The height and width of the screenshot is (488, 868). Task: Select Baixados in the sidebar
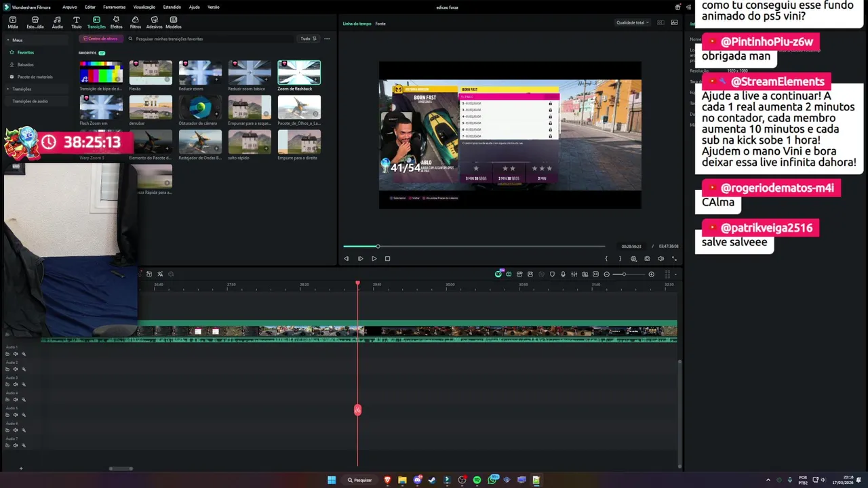pos(25,64)
